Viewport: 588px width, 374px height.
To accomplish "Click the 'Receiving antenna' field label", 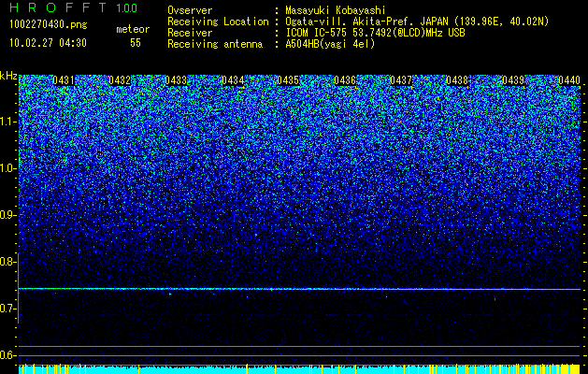I will 215,44.
